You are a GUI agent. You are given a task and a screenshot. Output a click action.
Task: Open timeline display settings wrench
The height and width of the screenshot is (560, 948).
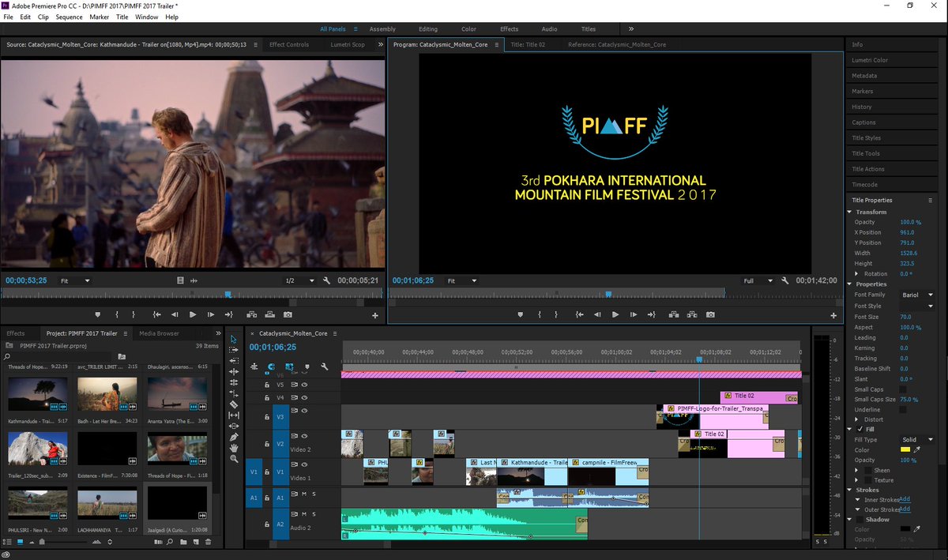324,366
